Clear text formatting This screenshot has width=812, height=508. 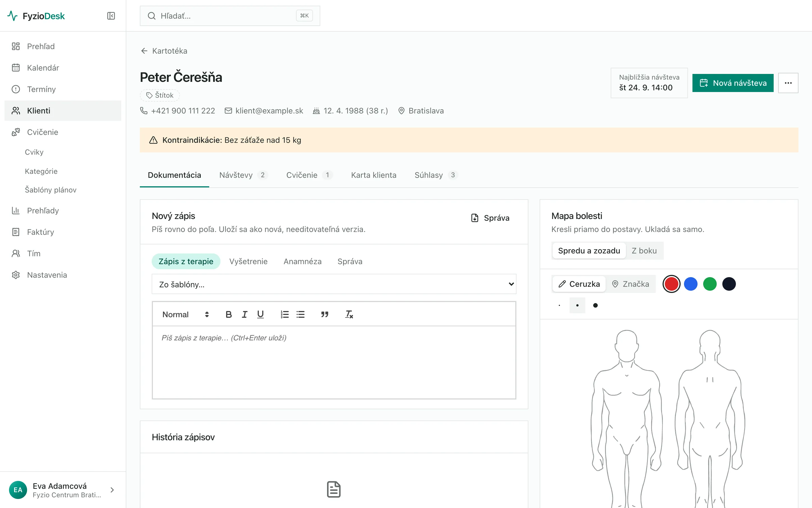tap(349, 314)
